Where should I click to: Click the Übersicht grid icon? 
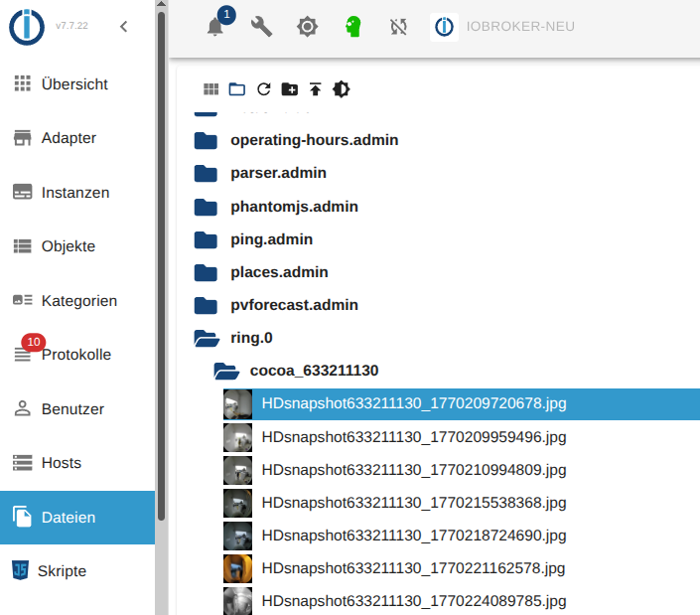tap(22, 83)
